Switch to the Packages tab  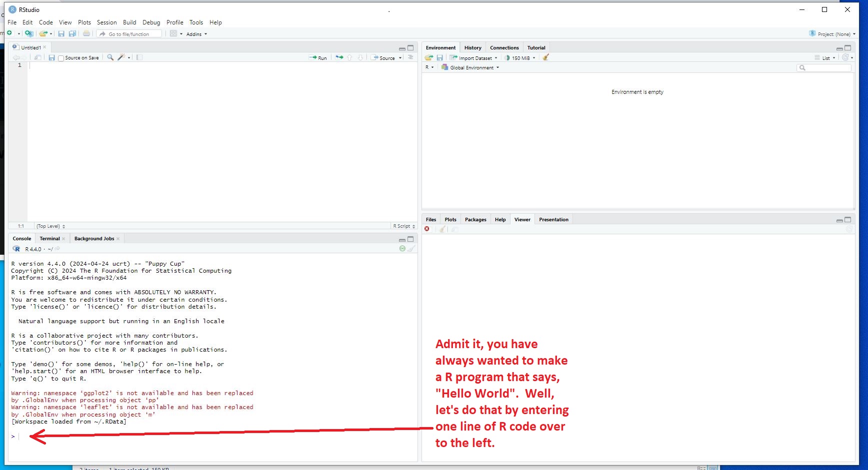[x=475, y=220]
